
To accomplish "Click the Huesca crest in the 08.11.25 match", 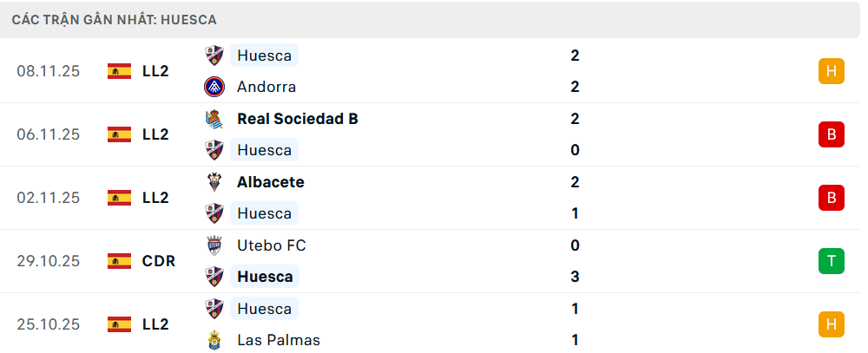I will (214, 56).
